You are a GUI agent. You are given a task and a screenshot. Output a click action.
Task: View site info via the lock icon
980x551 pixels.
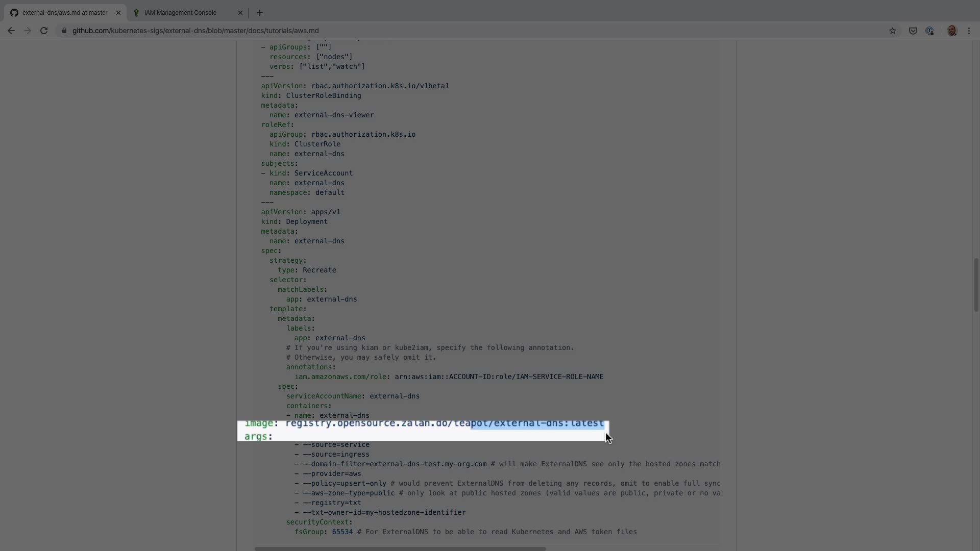64,31
